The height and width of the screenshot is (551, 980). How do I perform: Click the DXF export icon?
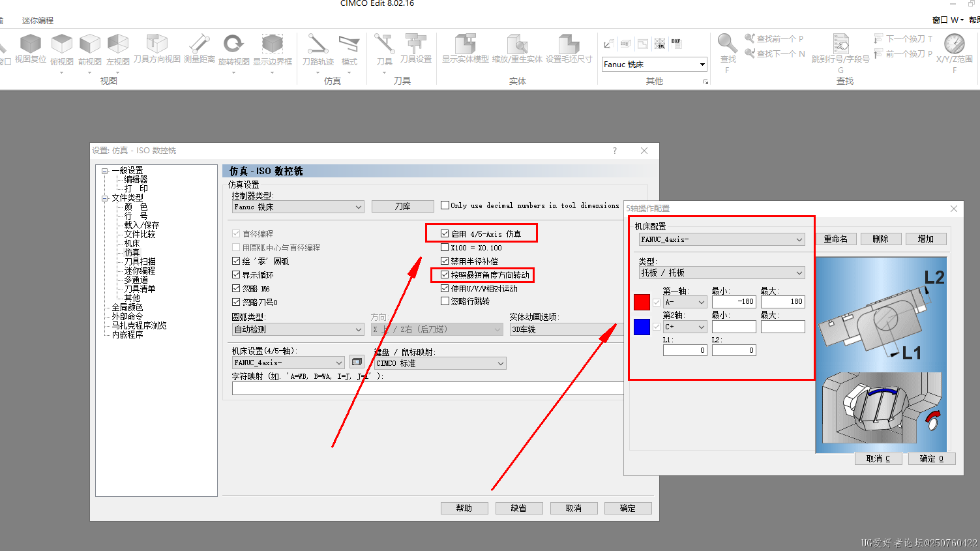[x=676, y=44]
